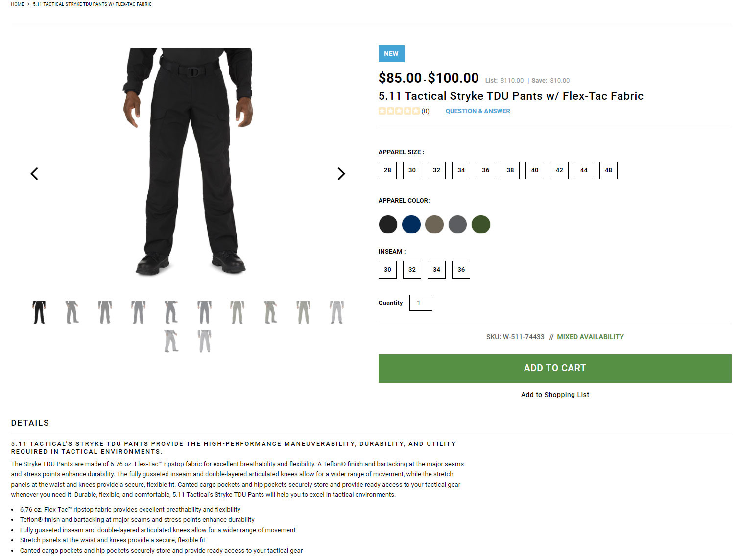Select the black pants thumbnail

(39, 312)
